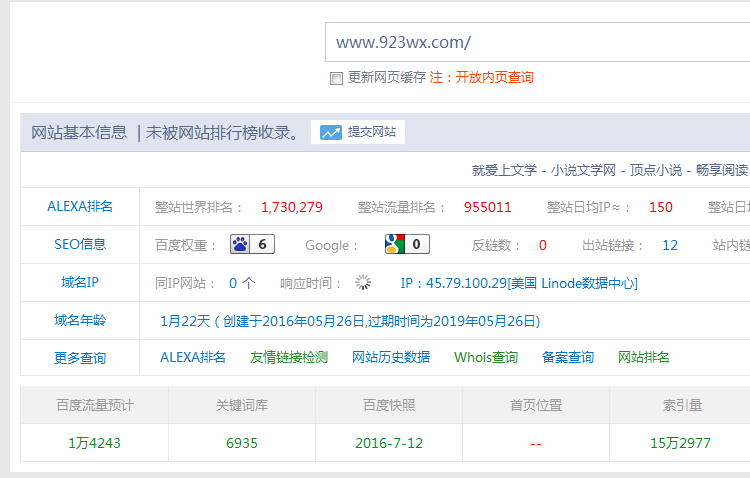Screen dimensions: 750x478
Task: Select the 域名IP row label
Action: pos(80,283)
